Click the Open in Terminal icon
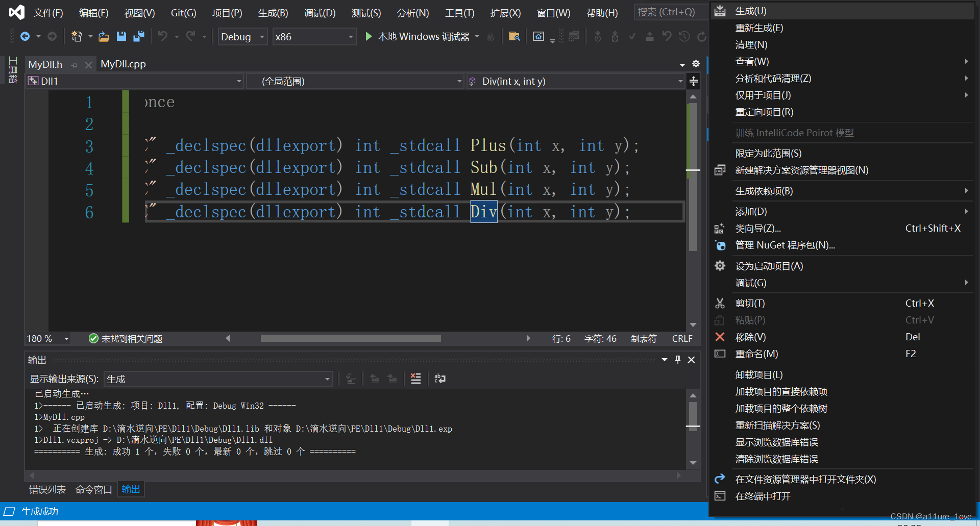This screenshot has width=980, height=526. tap(720, 496)
